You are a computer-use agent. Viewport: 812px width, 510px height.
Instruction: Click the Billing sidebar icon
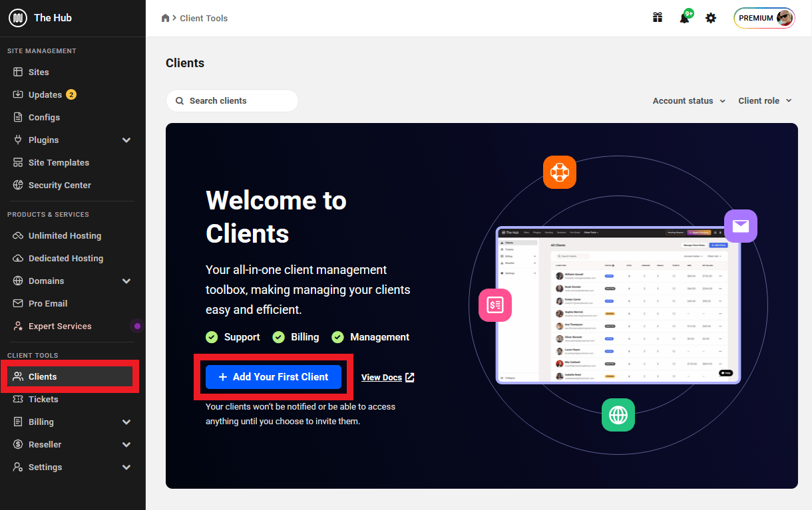coord(18,422)
